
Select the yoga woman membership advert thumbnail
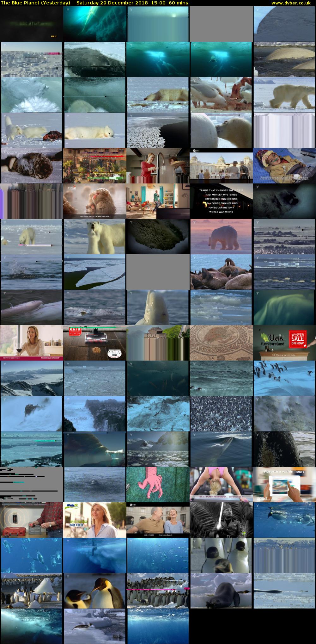click(x=221, y=485)
